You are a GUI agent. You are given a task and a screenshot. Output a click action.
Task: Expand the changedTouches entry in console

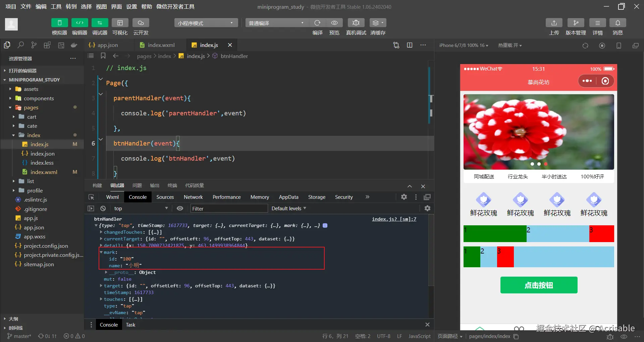pos(101,232)
